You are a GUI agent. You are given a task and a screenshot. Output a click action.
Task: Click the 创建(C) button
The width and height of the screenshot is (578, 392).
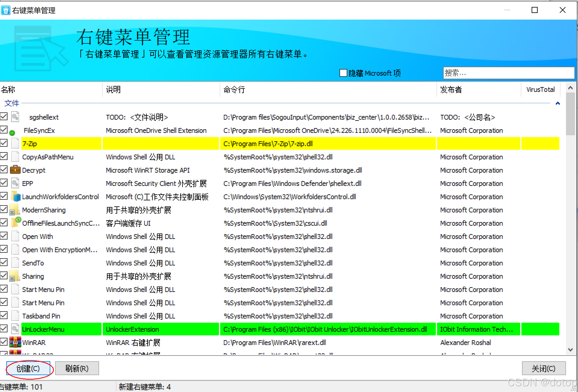tap(28, 368)
